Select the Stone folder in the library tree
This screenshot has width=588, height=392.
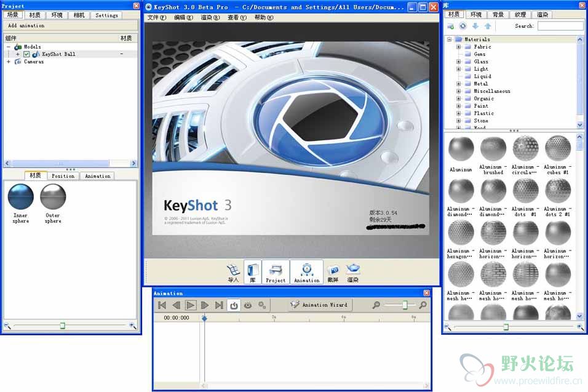tap(481, 121)
